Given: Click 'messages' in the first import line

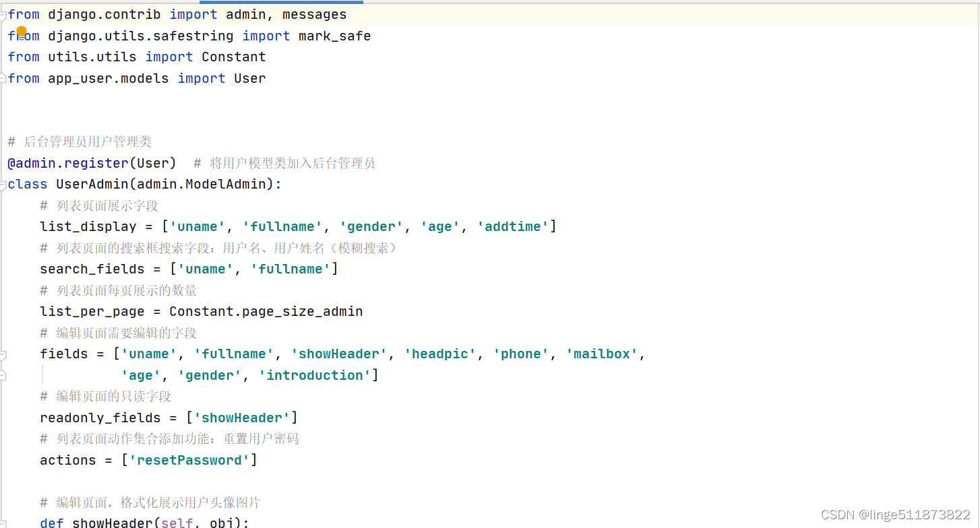Looking at the screenshot, I should click(x=315, y=14).
